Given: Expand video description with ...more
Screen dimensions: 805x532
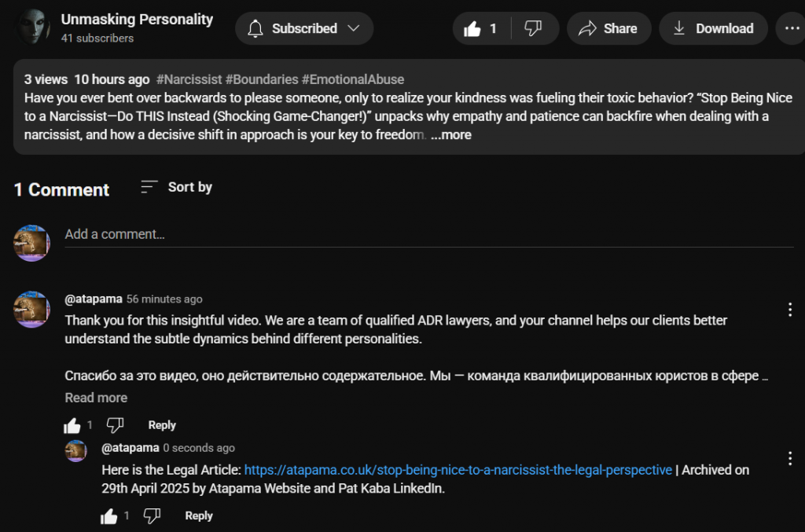Looking at the screenshot, I should tap(451, 134).
